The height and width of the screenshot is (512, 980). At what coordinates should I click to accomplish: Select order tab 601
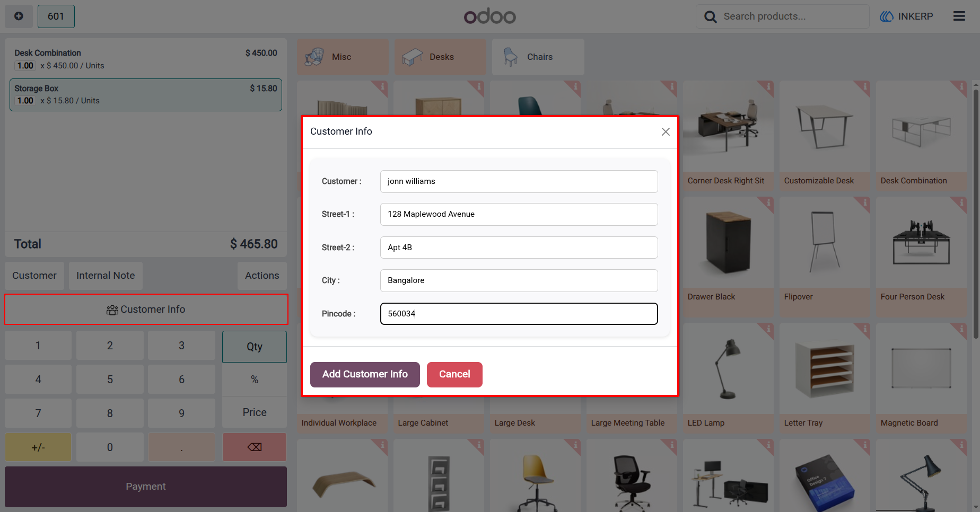56,16
